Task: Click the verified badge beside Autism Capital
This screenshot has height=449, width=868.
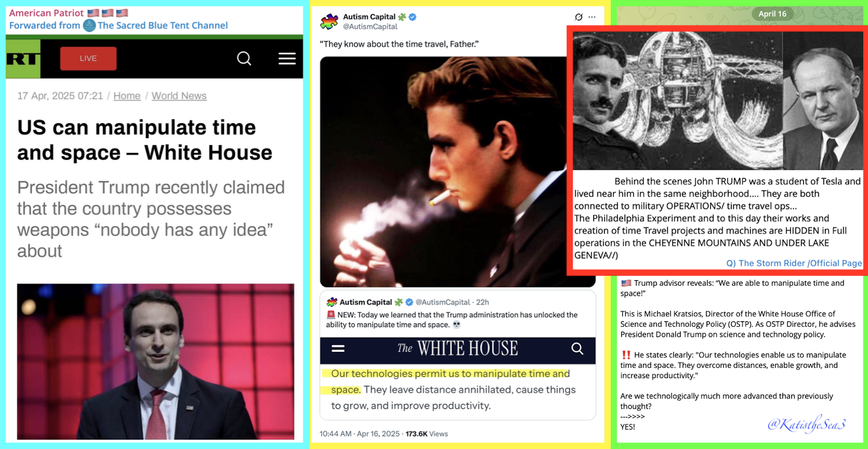Action: click(412, 17)
